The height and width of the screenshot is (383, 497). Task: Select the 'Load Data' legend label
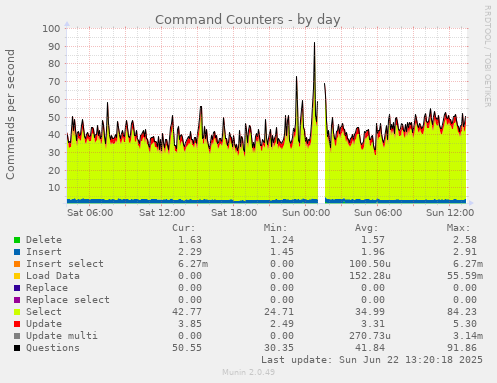click(53, 276)
